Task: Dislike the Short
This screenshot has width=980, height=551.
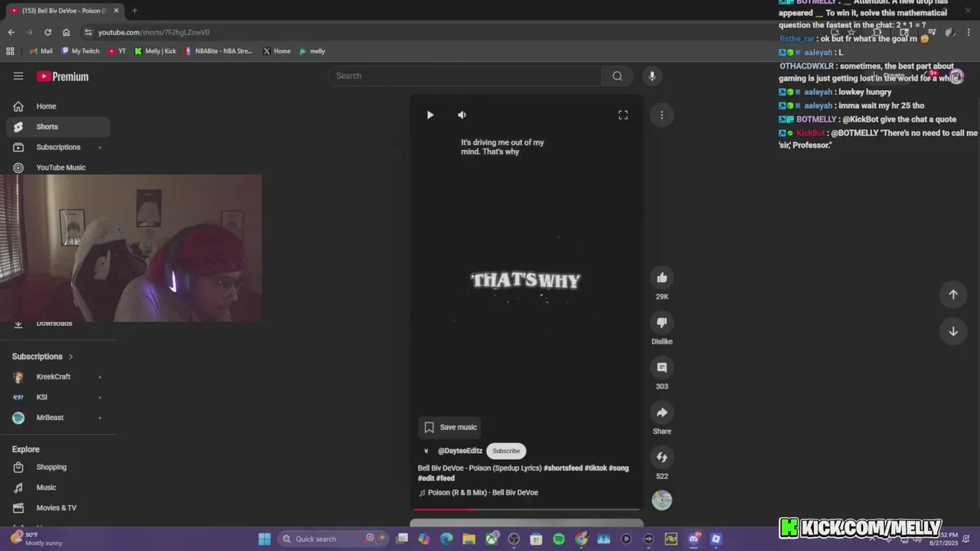Action: tap(662, 322)
